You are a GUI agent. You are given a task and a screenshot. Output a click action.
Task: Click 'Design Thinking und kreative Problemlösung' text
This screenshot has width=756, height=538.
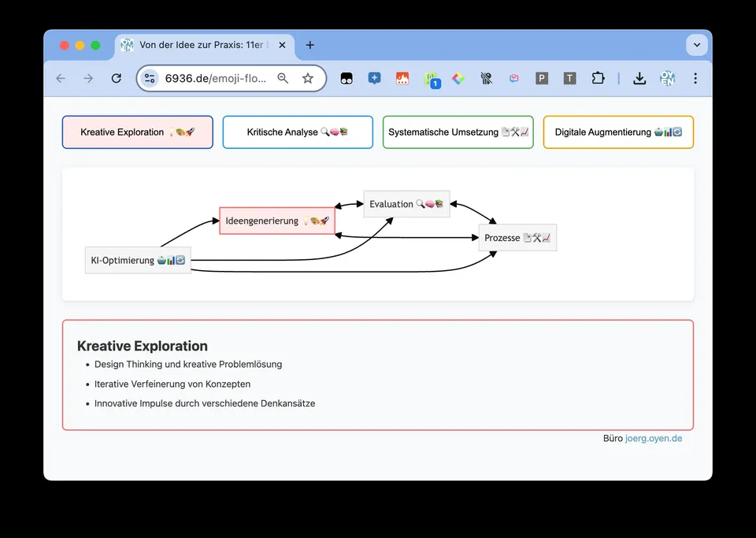[x=188, y=365]
